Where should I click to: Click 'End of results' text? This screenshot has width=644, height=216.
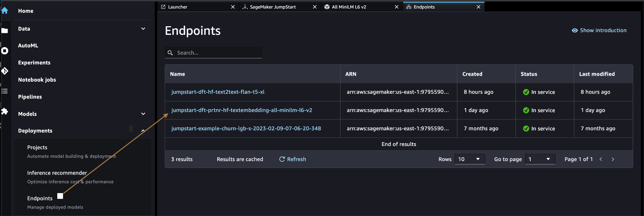click(399, 144)
